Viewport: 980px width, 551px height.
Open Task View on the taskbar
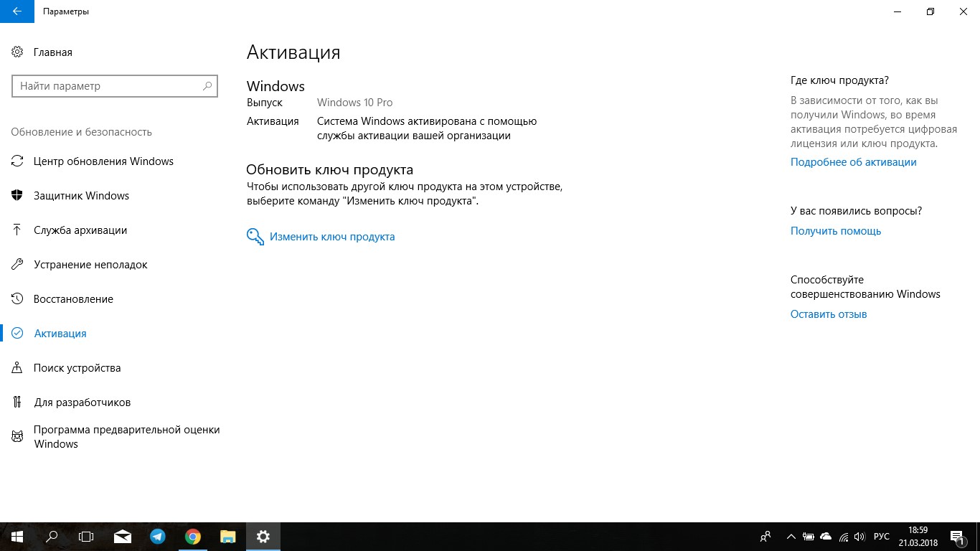[86, 537]
